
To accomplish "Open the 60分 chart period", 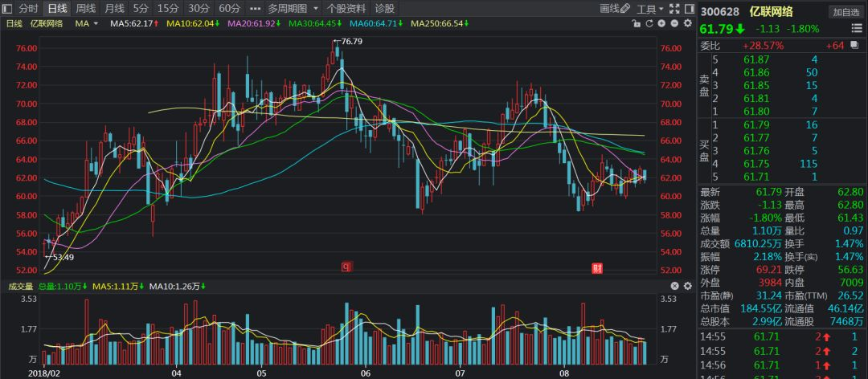I will (x=230, y=8).
